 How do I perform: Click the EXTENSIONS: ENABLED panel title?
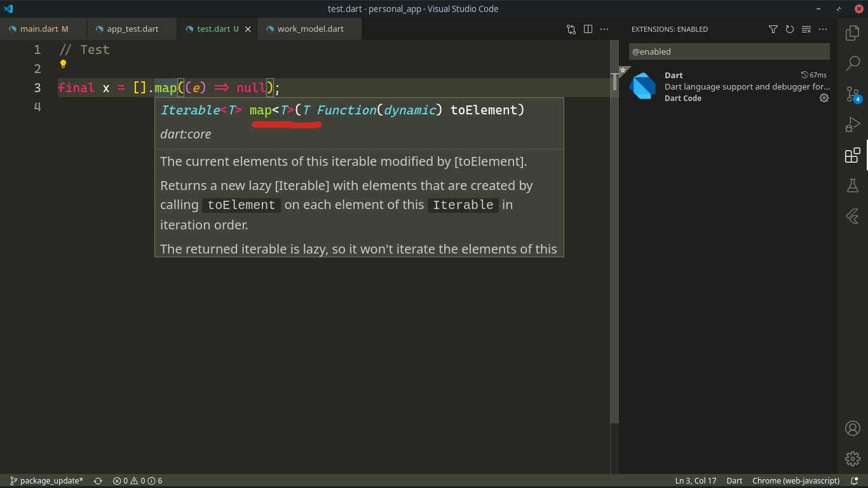point(669,29)
